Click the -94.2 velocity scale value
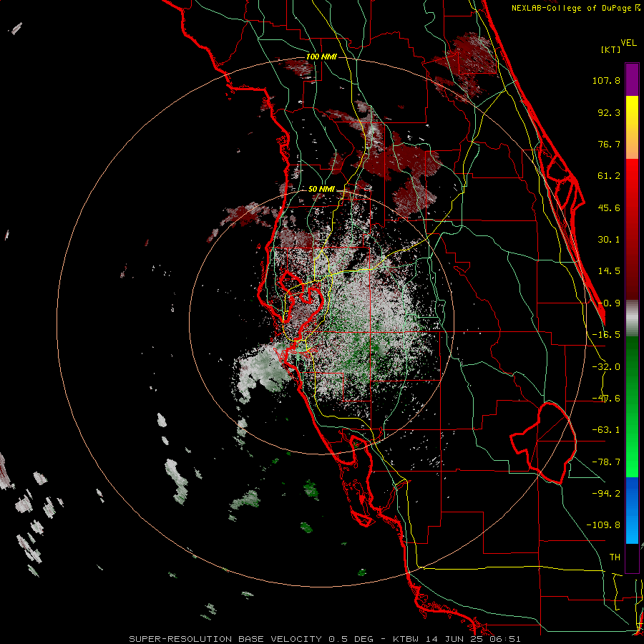This screenshot has height=644, width=644. point(606,494)
